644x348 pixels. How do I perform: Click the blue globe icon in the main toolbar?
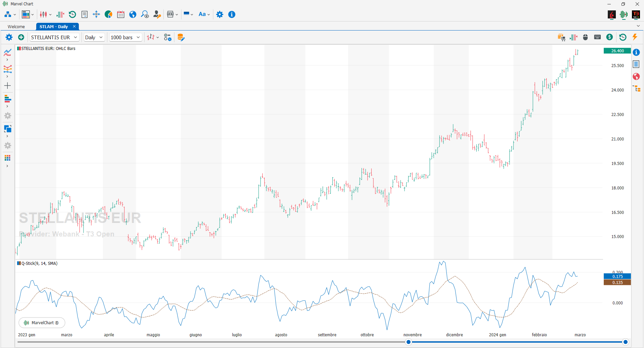click(133, 14)
